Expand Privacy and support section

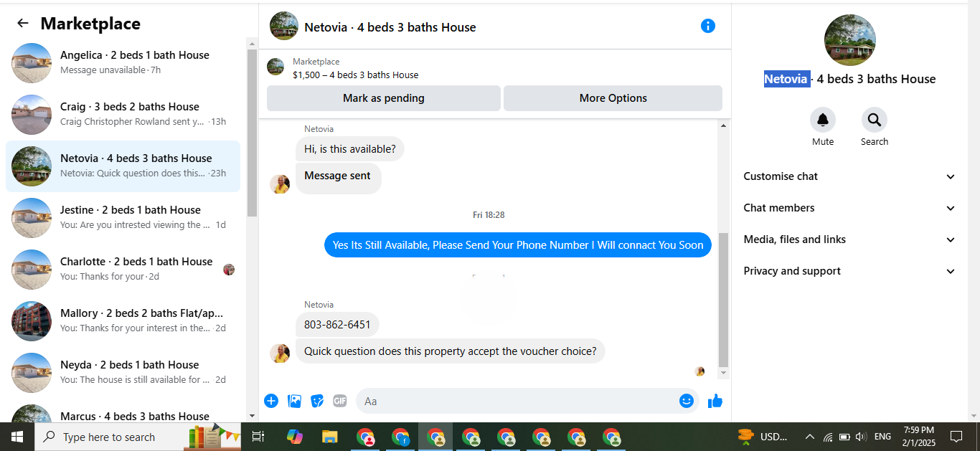[849, 271]
